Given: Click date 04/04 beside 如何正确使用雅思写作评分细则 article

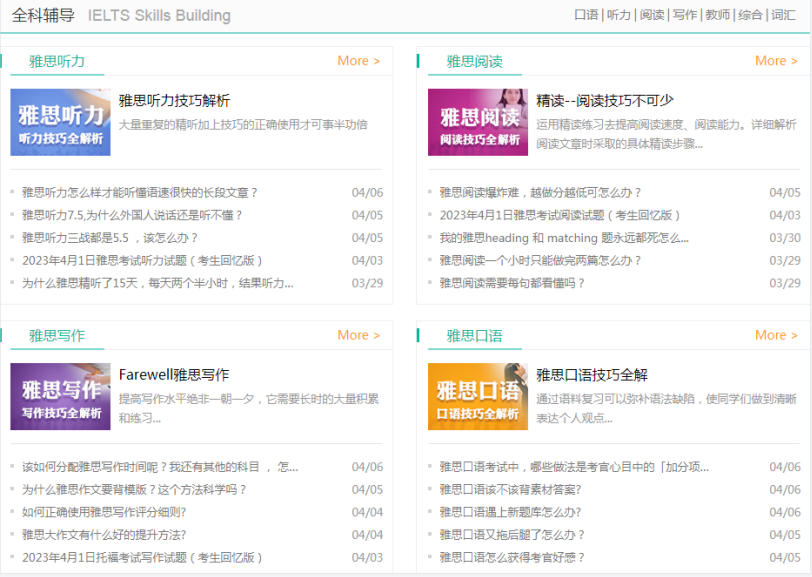Looking at the screenshot, I should tap(367, 512).
